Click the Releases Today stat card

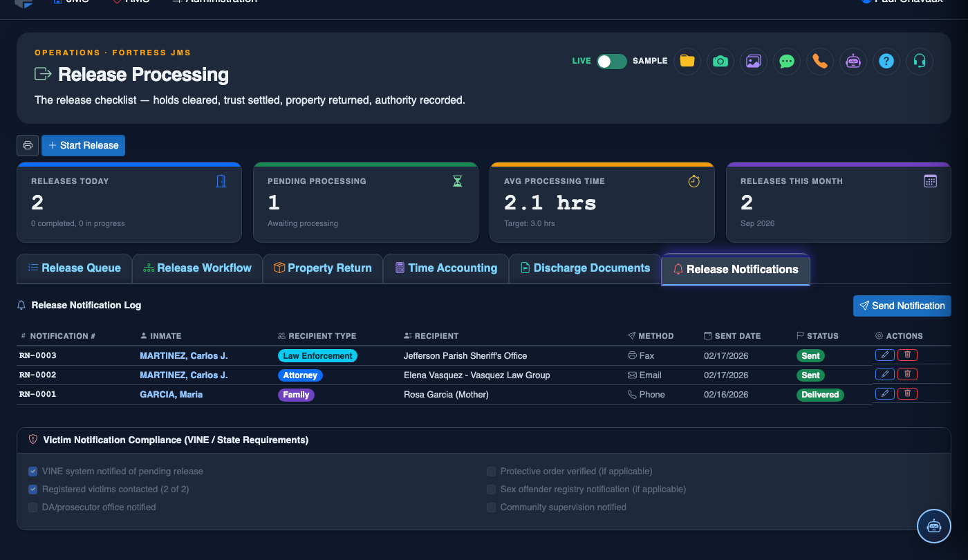coord(129,203)
